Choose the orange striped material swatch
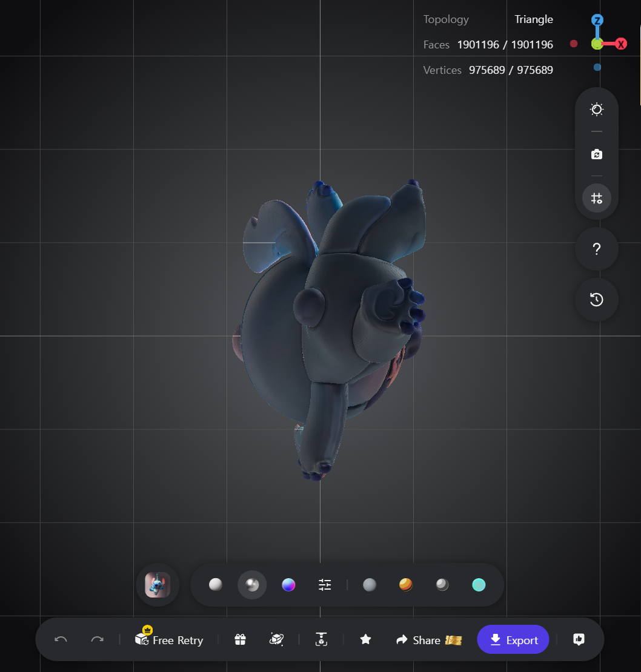 pos(405,585)
